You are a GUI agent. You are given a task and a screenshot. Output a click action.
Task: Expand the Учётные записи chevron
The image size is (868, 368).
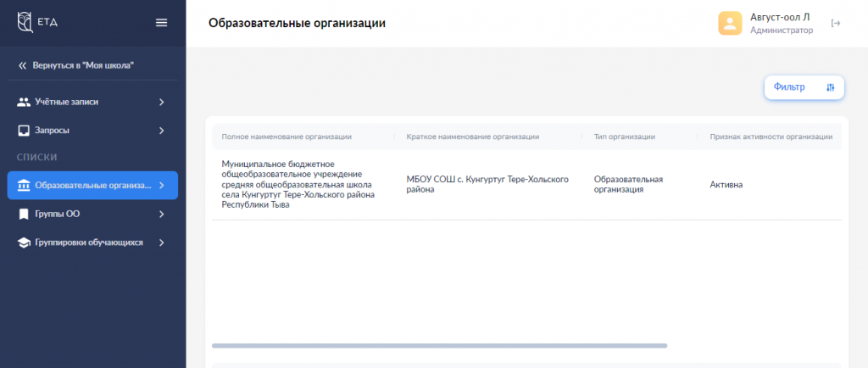pos(161,103)
